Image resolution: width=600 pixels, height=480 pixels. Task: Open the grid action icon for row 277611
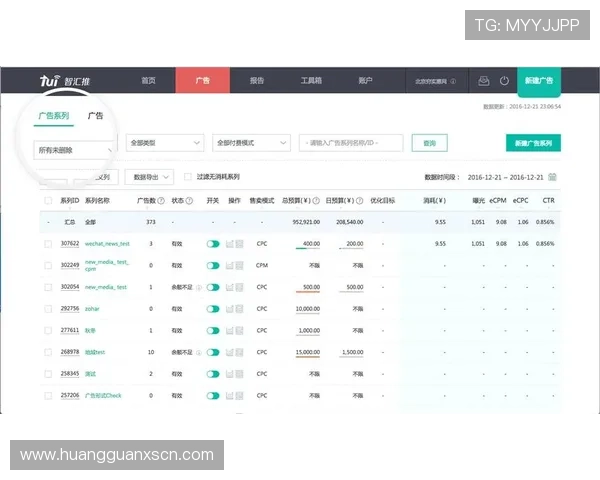[240, 330]
